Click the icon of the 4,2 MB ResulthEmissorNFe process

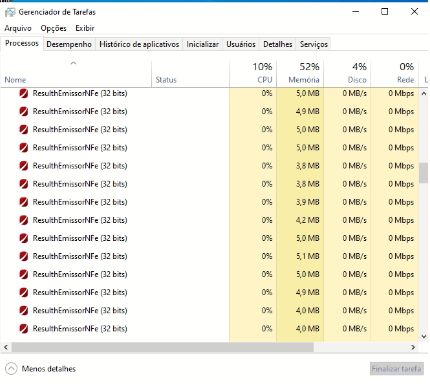[24, 220]
